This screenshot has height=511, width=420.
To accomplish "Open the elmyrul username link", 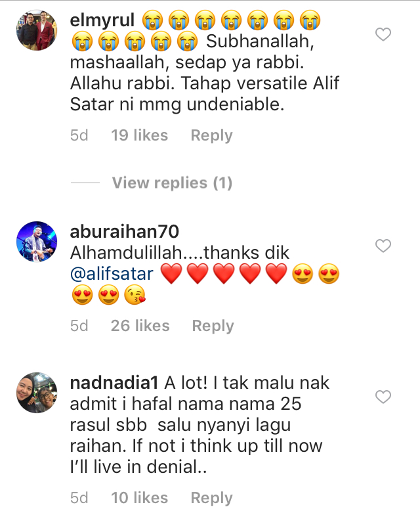I will click(x=102, y=20).
